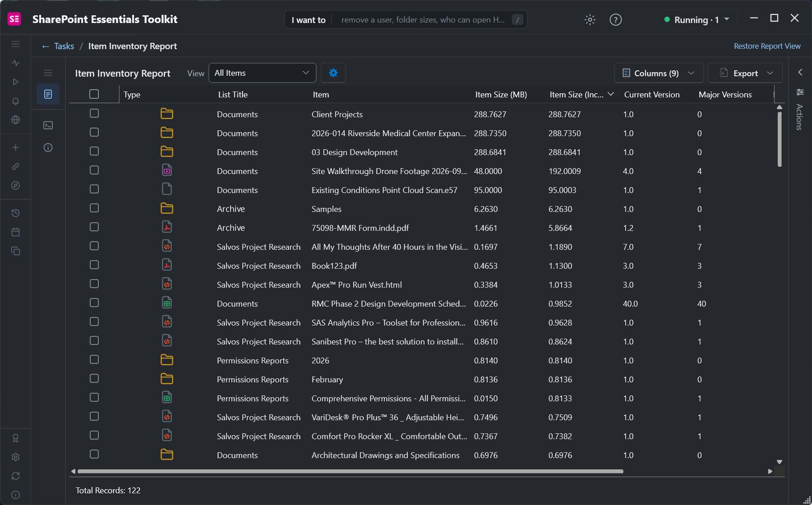This screenshot has height=505, width=812.
Task: Open the activity pulse icon in sidebar
Action: [x=16, y=63]
